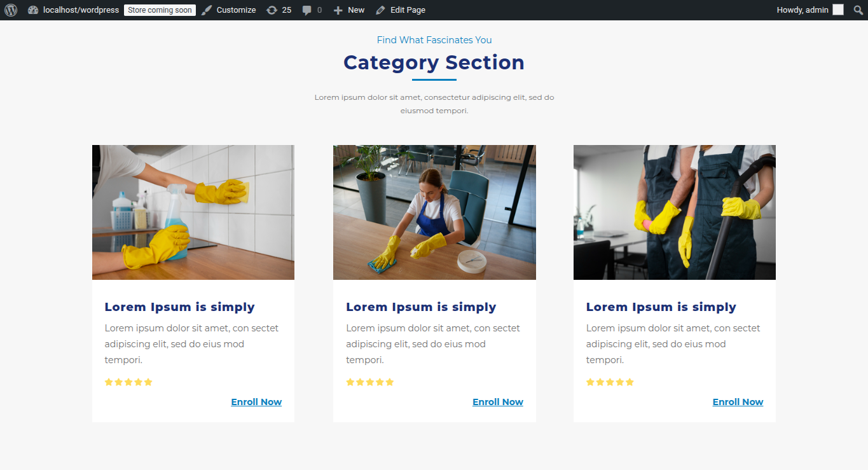Image resolution: width=868 pixels, height=470 pixels.
Task: Click the tile-wiping yellow gloves image
Action: coord(193,212)
